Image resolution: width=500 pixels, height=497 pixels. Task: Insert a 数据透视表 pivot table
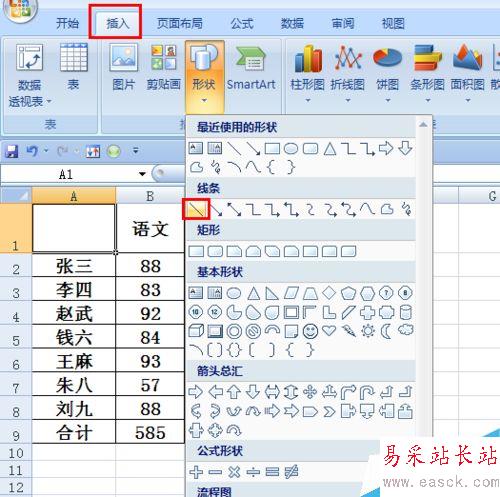(29, 76)
